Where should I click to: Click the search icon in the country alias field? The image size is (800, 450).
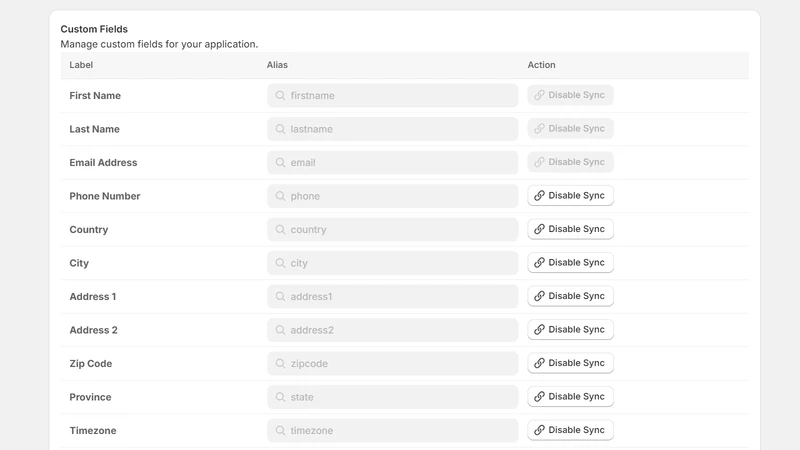(x=280, y=230)
